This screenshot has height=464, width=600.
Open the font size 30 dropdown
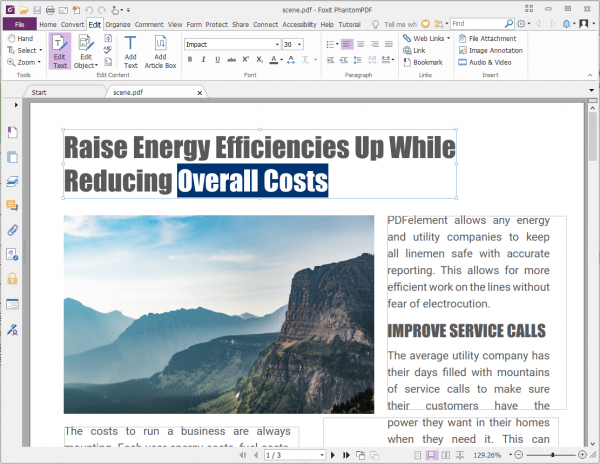click(x=299, y=45)
